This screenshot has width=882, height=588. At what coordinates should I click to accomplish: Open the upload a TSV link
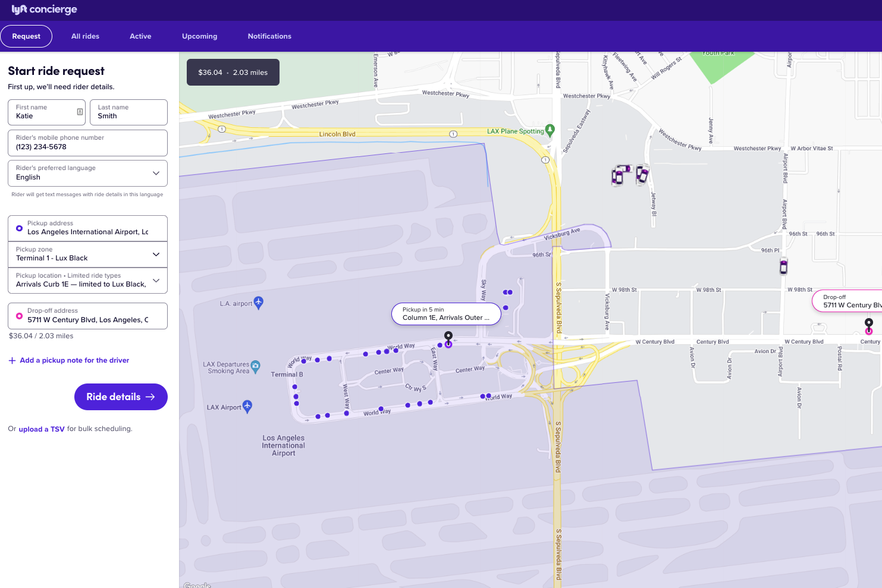42,429
